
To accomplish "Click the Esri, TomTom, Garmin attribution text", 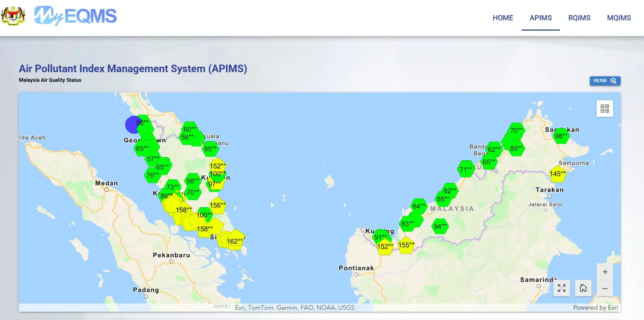I will 295,308.
